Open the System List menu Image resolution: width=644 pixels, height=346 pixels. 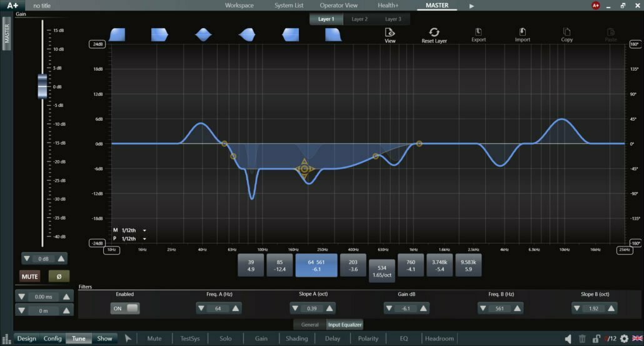click(x=289, y=6)
